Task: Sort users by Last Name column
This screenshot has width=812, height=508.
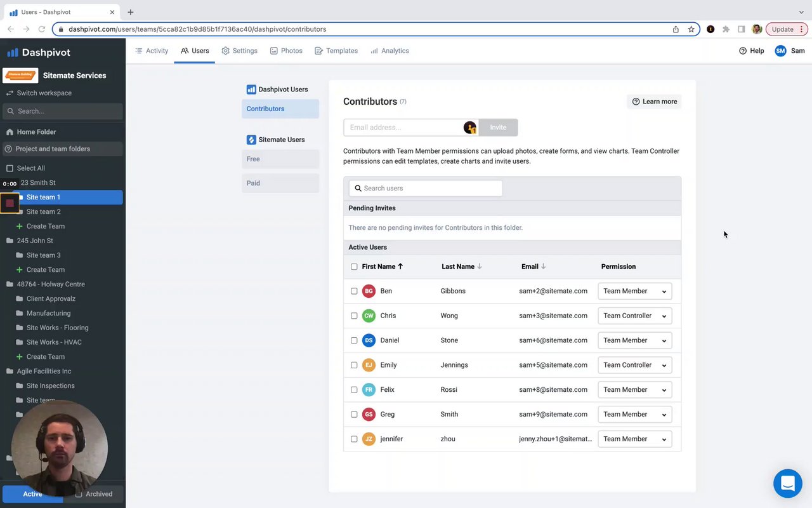Action: [x=462, y=267]
